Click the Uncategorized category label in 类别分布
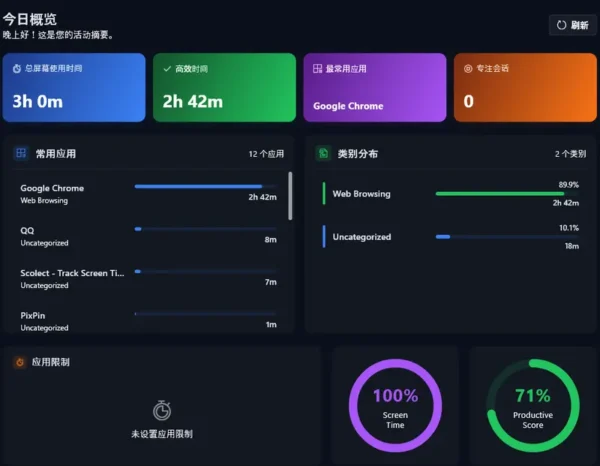Image resolution: width=600 pixels, height=466 pixels. (362, 237)
